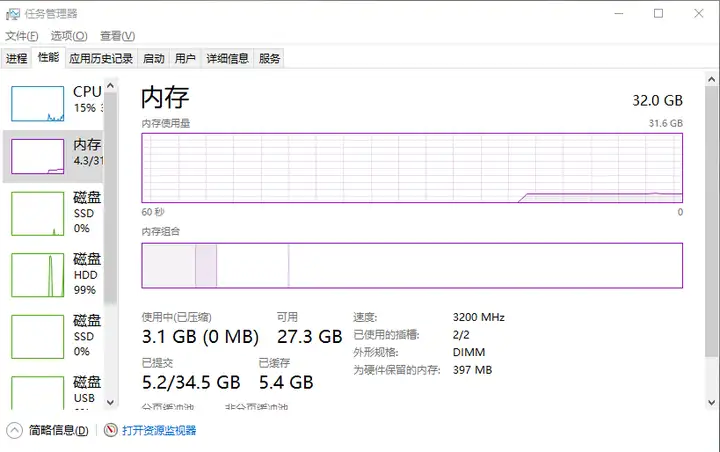Open the HDD disk at 99% usage

point(37,274)
